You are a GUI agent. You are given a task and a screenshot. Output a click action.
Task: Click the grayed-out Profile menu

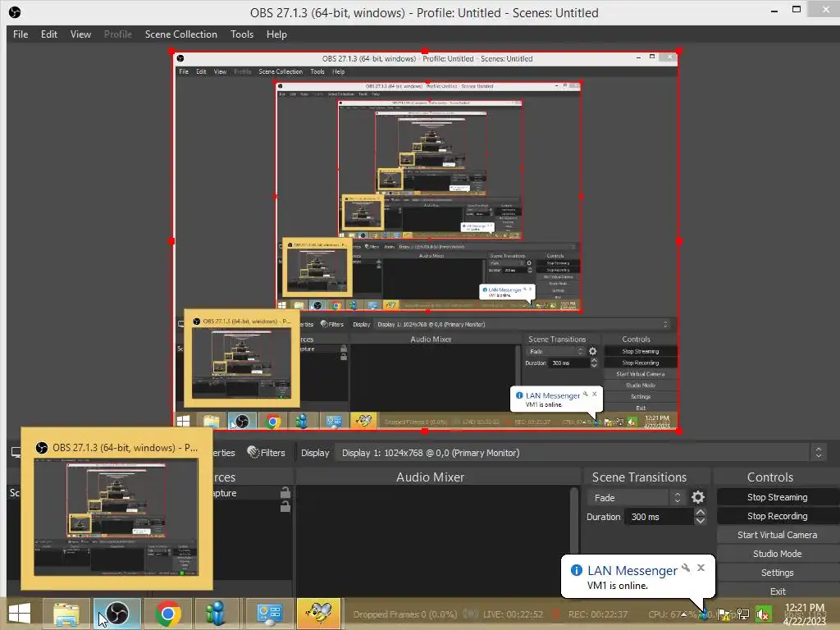tap(118, 34)
